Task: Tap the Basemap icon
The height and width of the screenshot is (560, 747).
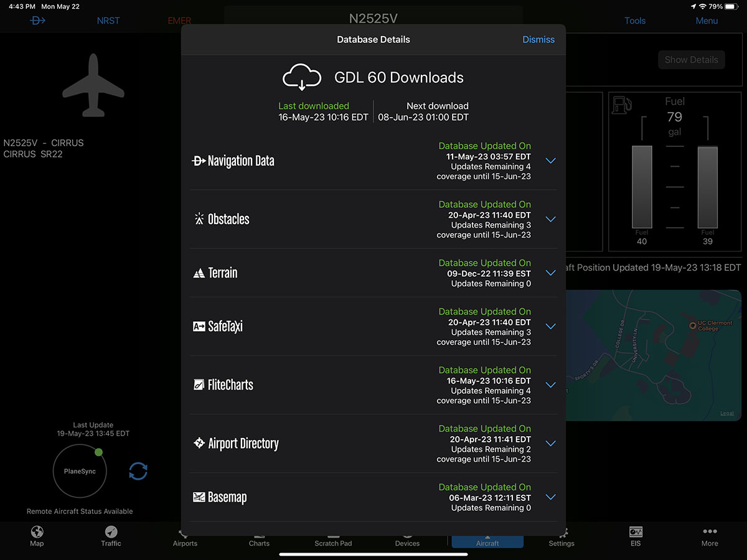Action: pos(199,497)
